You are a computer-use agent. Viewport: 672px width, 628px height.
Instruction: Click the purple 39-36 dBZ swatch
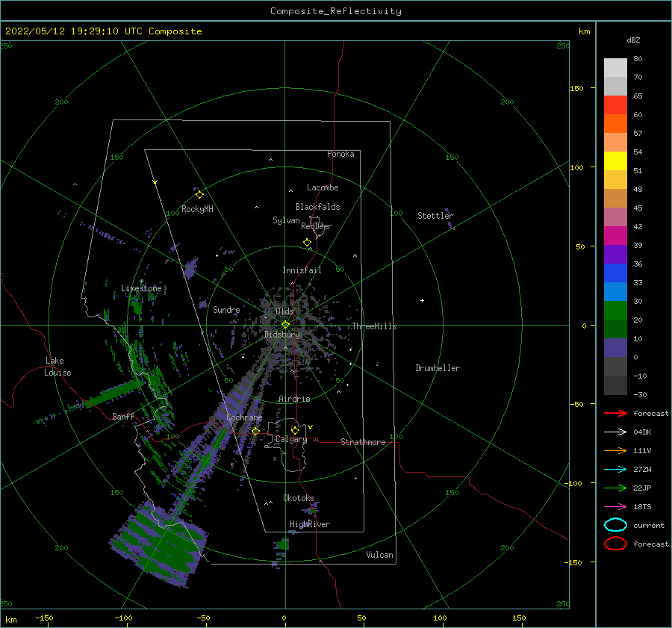pyautogui.click(x=615, y=255)
